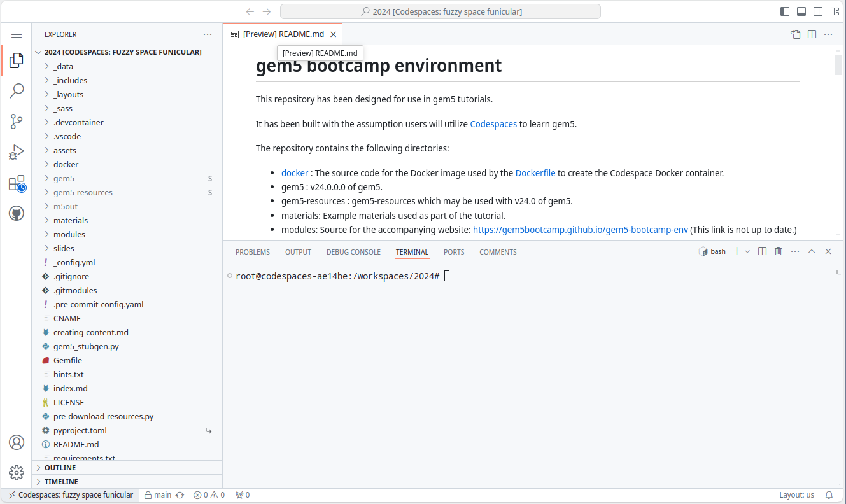Select the DEBUG CONSOLE tab
This screenshot has width=846, height=504.
pos(353,251)
